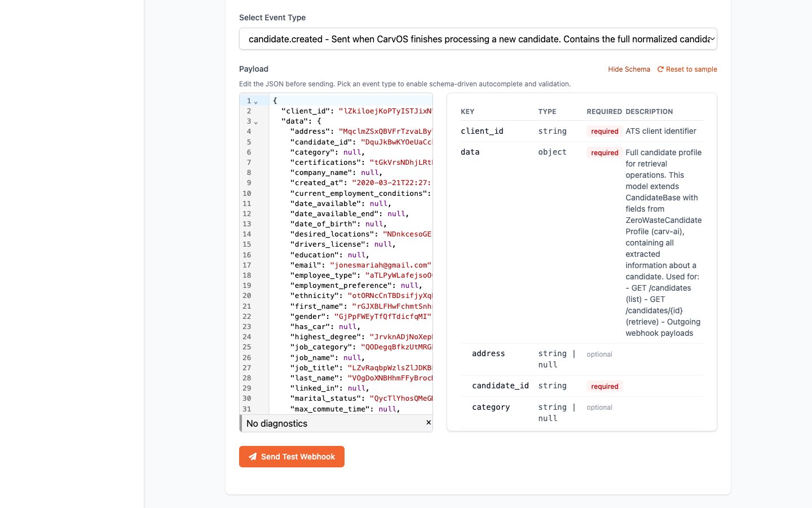The width and height of the screenshot is (812, 508).
Task: Click the "created_at" line in the payload
Action: point(351,183)
